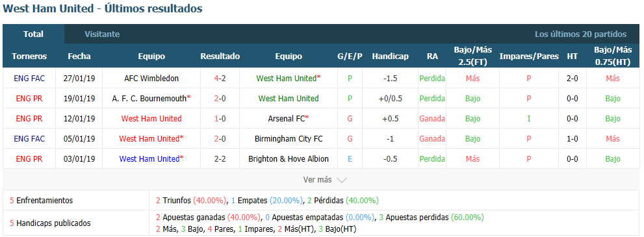
Task: Click the 2-2 result versus Brighton
Action: click(220, 158)
